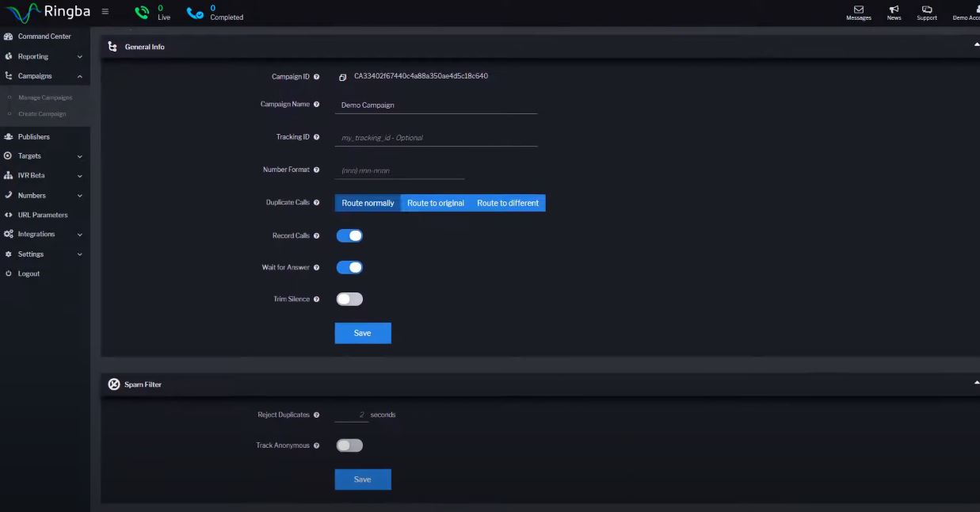This screenshot has height=512, width=980.
Task: Select Route to original option
Action: tap(436, 203)
